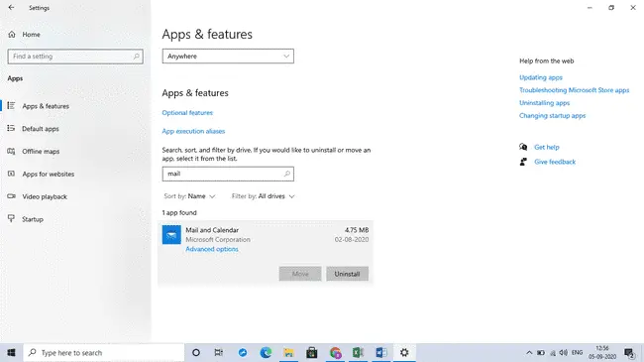Open the Sort by Name dropdown
Image resolution: width=644 pixels, height=362 pixels.
(189, 196)
